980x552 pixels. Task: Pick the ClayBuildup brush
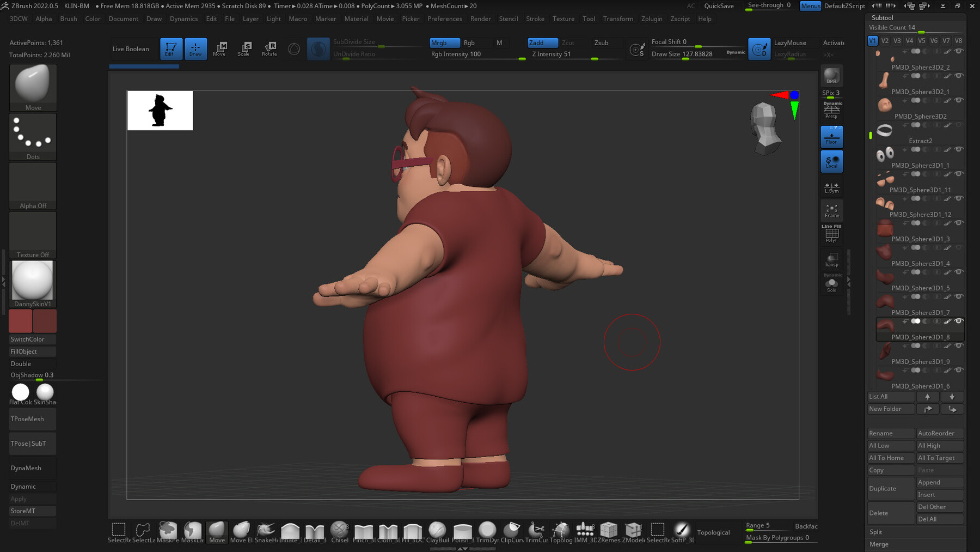(x=437, y=532)
